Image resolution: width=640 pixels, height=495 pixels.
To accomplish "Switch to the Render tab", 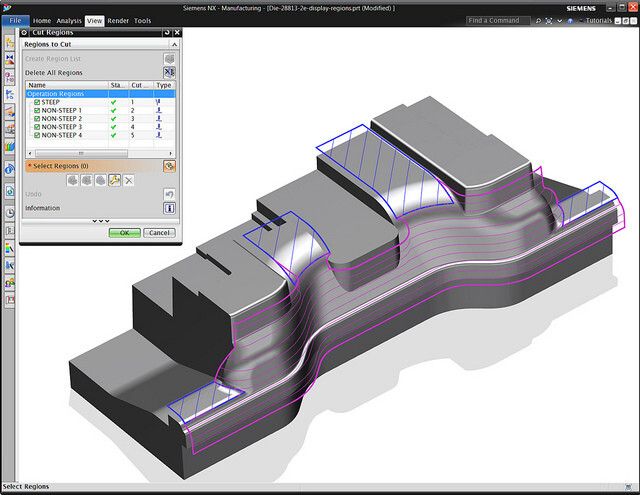I will [x=118, y=20].
